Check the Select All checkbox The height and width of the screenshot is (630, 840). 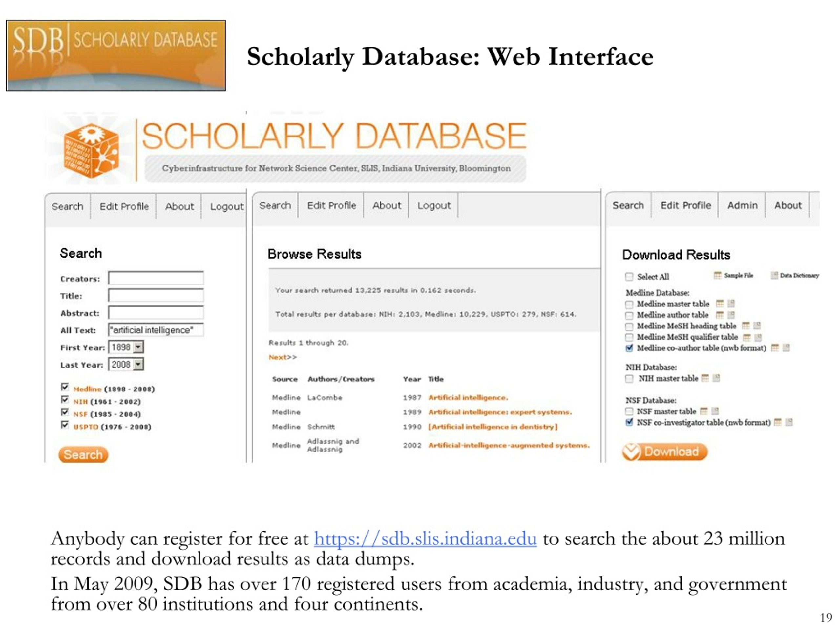pos(629,277)
